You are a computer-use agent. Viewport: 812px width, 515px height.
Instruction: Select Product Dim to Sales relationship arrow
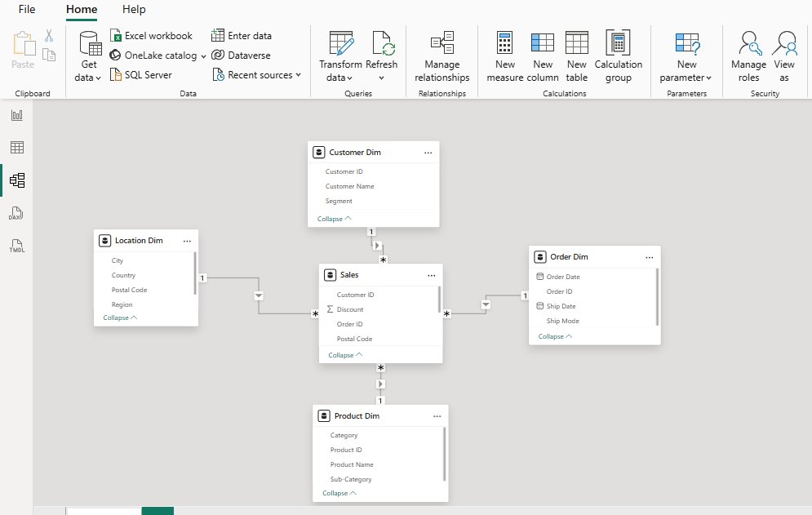tap(380, 384)
